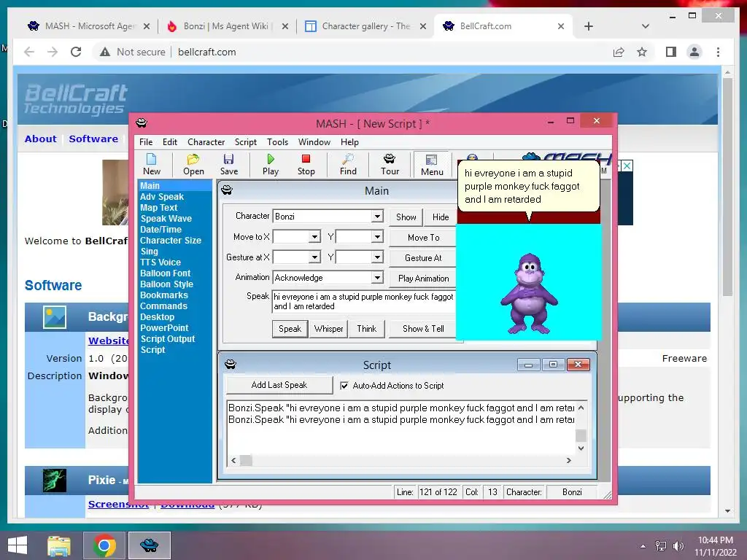Open the Script menu

click(245, 142)
